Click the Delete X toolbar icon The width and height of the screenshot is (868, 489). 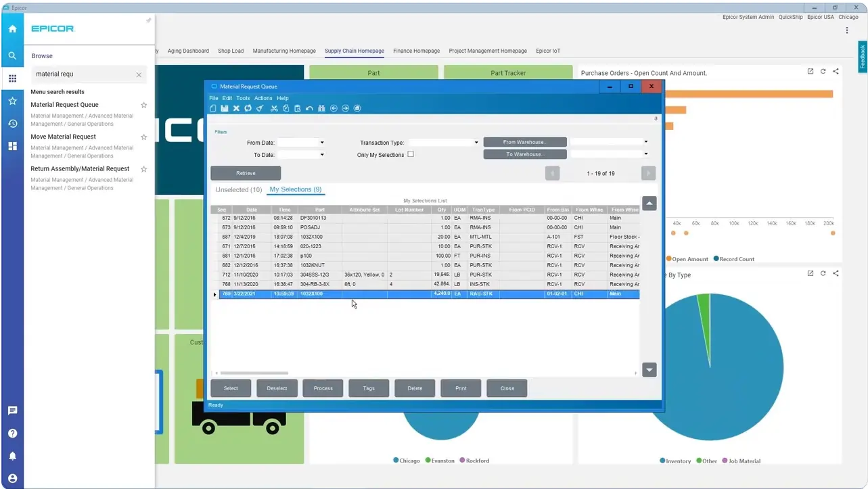[236, 108]
